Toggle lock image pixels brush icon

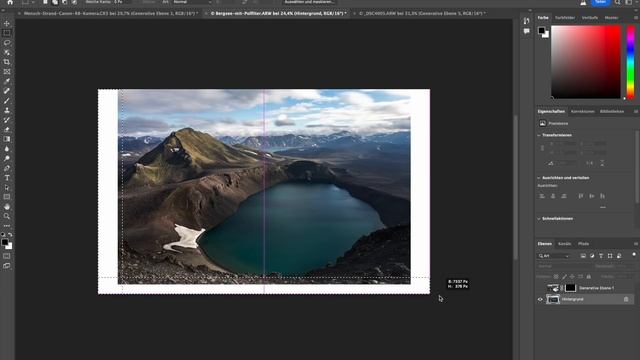point(564,277)
